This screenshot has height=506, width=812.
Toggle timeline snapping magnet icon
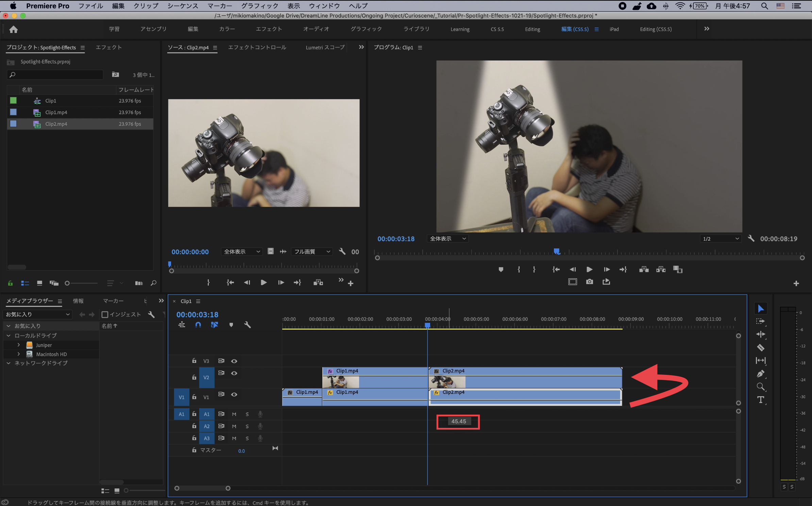(x=198, y=325)
